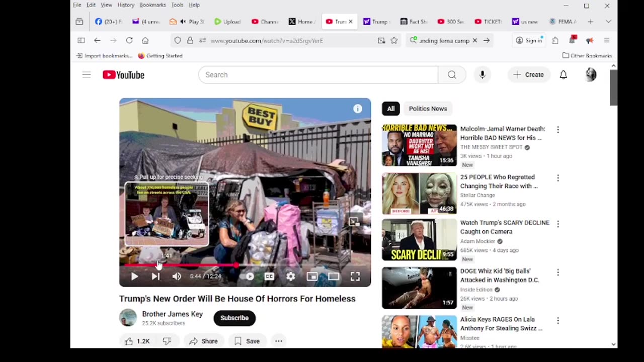
Task: Select the Politics News filter chip
Action: click(428, 109)
